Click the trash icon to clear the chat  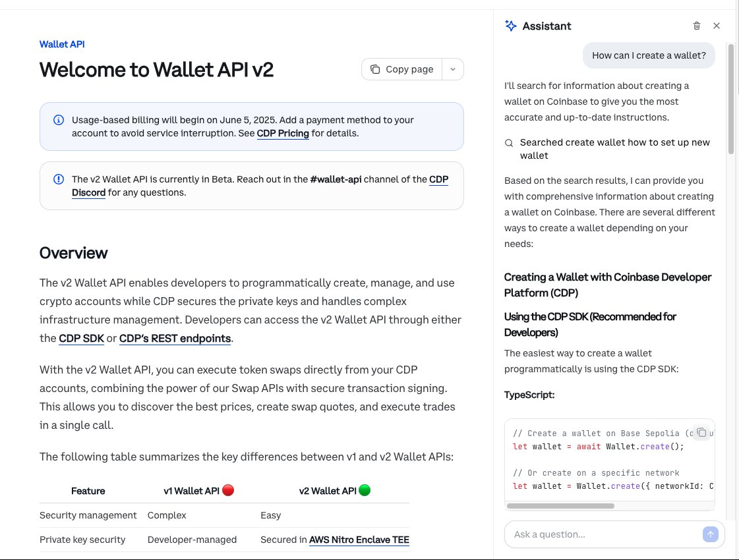click(697, 26)
